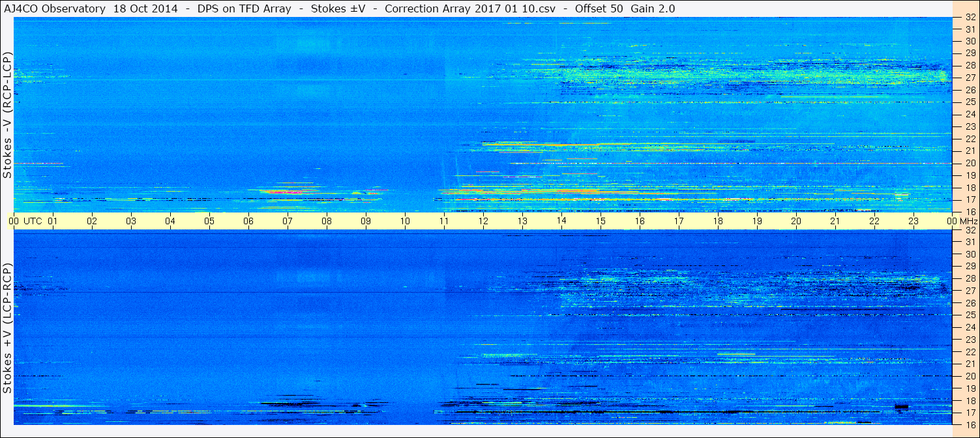
Task: Click 27 MHz tick on lower plot
Action: 970,291
